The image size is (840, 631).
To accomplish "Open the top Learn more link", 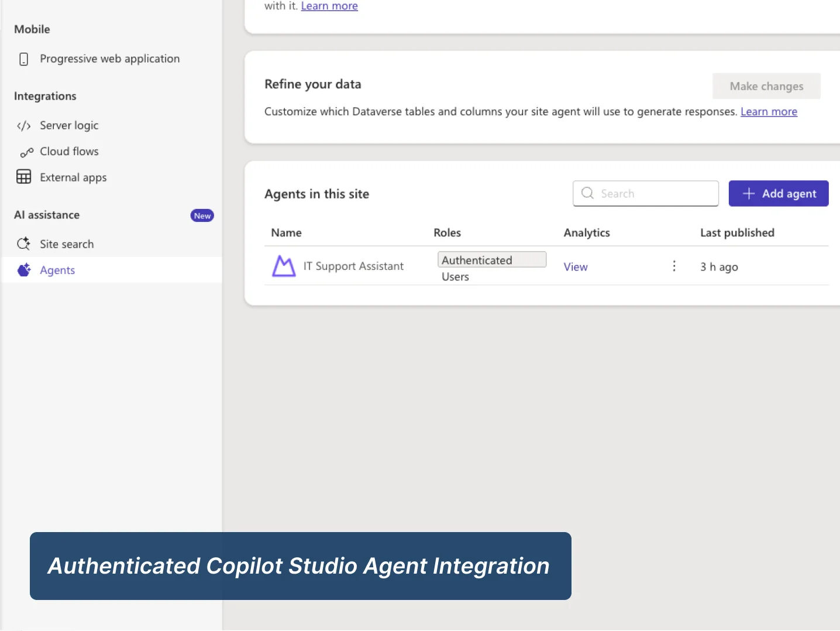I will click(329, 6).
